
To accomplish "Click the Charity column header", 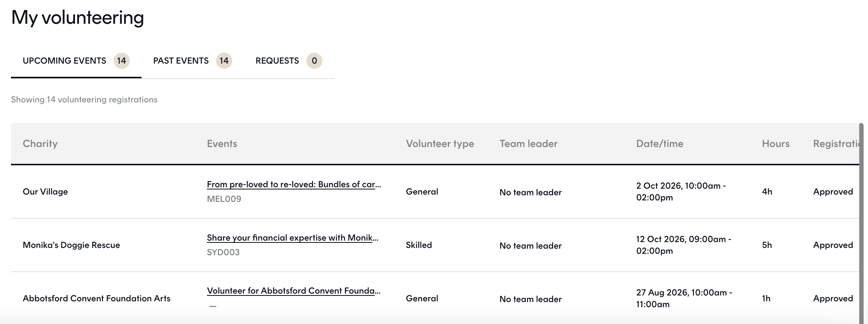I will 40,144.
